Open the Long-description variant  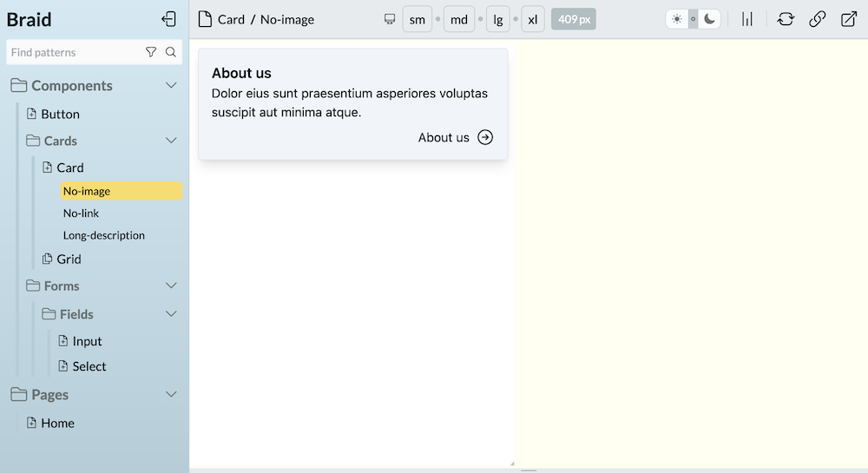[x=104, y=235]
